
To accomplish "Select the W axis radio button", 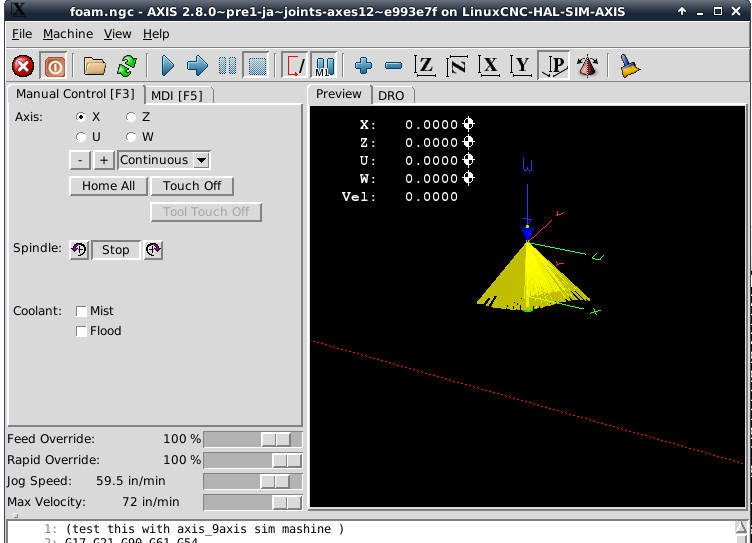I will coord(131,137).
